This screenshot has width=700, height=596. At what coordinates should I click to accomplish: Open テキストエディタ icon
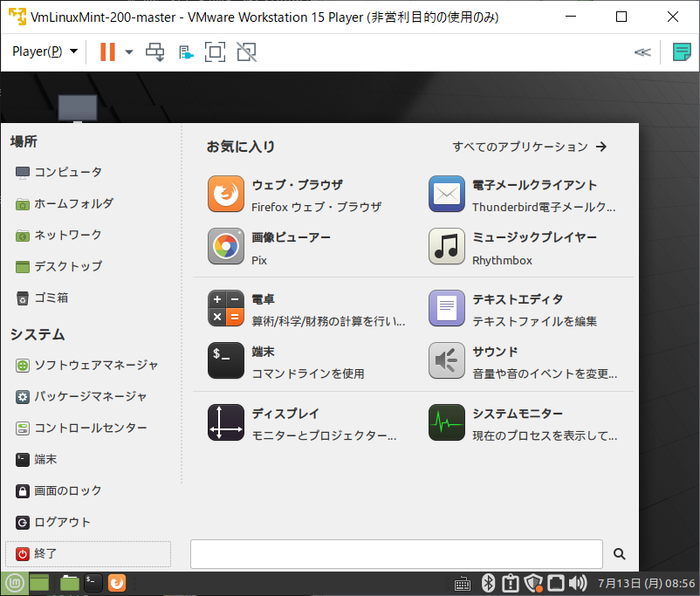(x=447, y=308)
